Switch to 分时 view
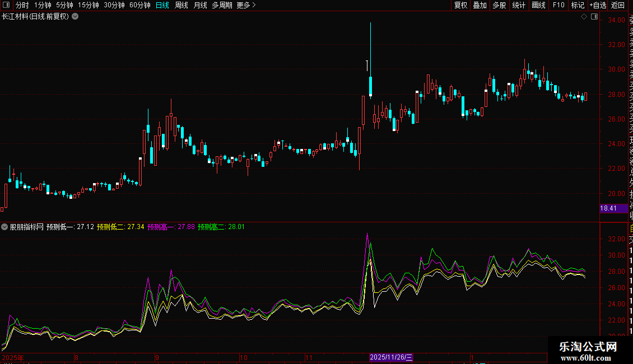Image resolution: width=633 pixels, height=364 pixels. tap(22, 5)
